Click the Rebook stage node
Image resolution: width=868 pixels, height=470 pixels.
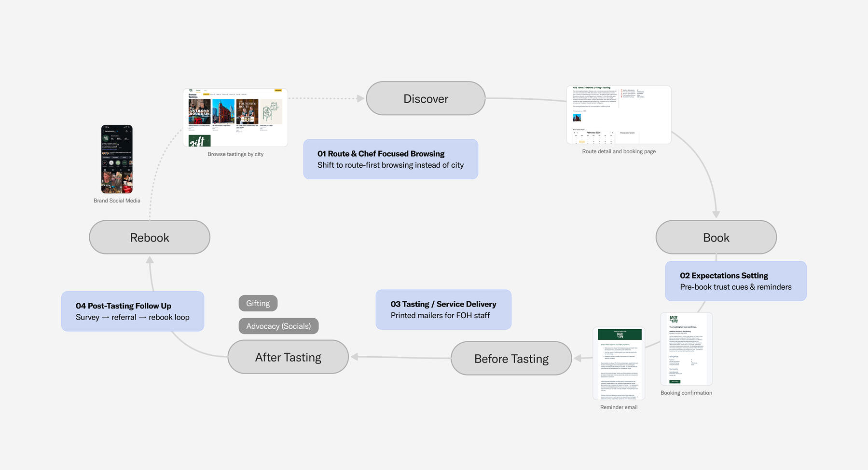[150, 237]
